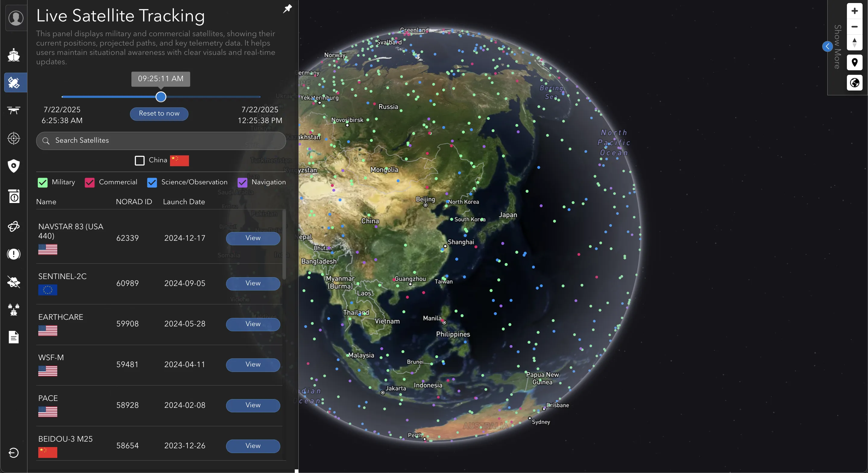Uncheck the Science/Observation checkbox
The width and height of the screenshot is (868, 473).
click(152, 183)
